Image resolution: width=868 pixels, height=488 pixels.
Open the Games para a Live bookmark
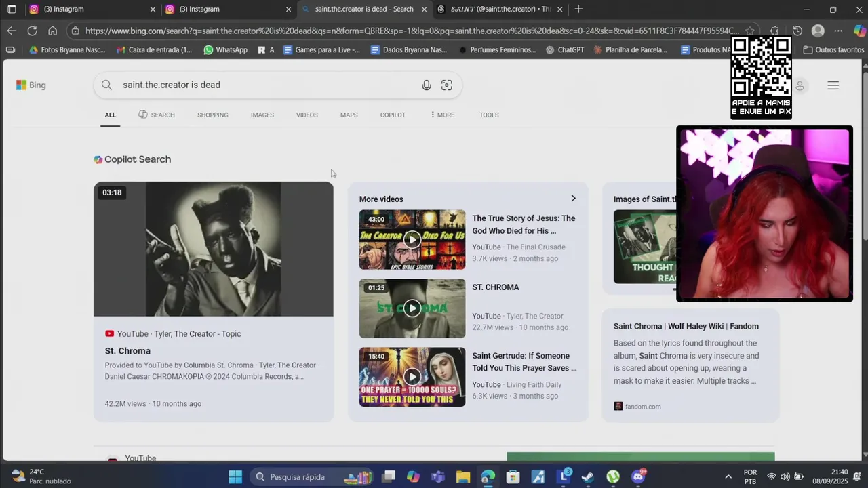pyautogui.click(x=321, y=49)
